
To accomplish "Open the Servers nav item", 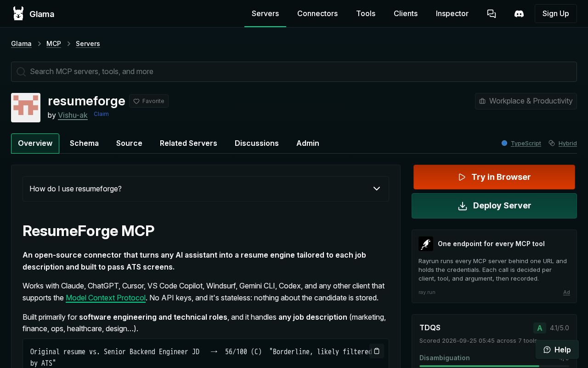I will [x=265, y=14].
